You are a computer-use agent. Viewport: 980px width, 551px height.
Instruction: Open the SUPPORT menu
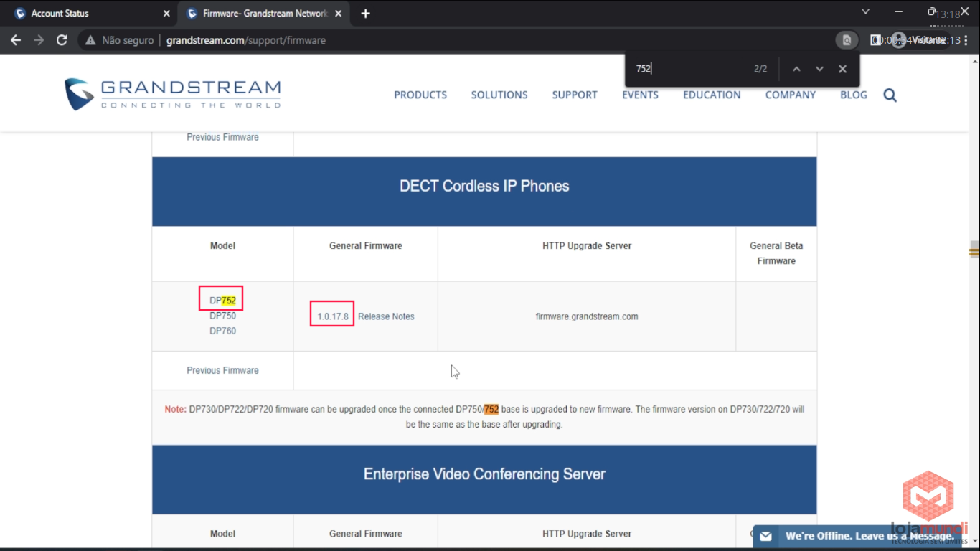click(575, 95)
